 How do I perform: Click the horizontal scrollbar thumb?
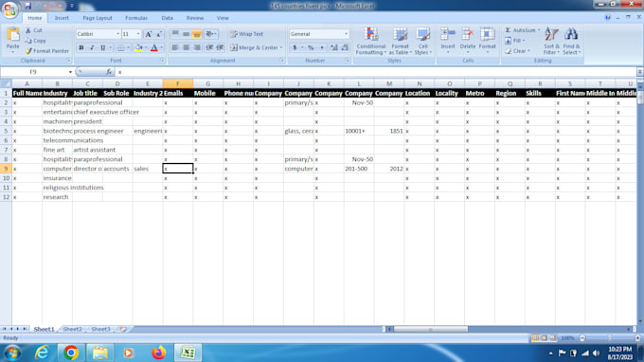[x=430, y=329]
